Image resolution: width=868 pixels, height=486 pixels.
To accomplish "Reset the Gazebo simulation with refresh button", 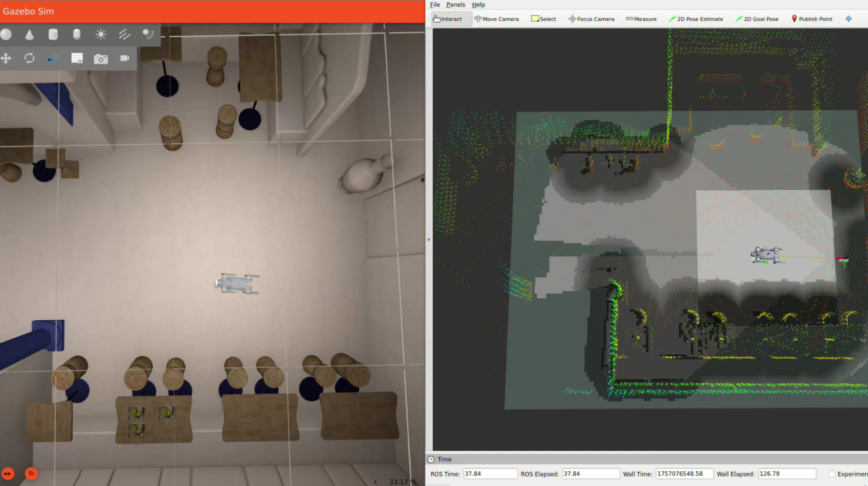I will [x=31, y=474].
